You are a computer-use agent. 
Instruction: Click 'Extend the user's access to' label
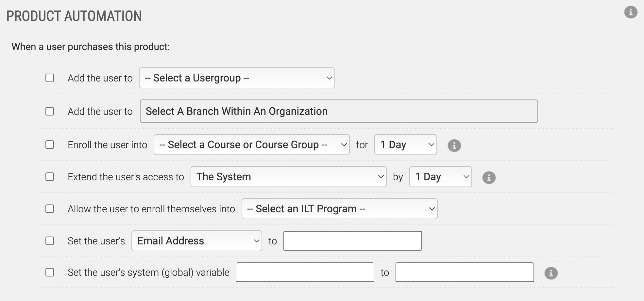click(x=126, y=177)
